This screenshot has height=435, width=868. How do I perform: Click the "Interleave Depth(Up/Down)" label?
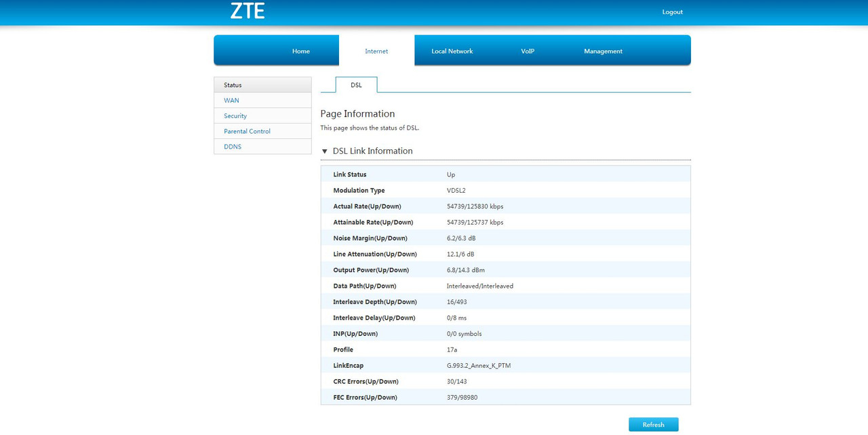click(375, 302)
